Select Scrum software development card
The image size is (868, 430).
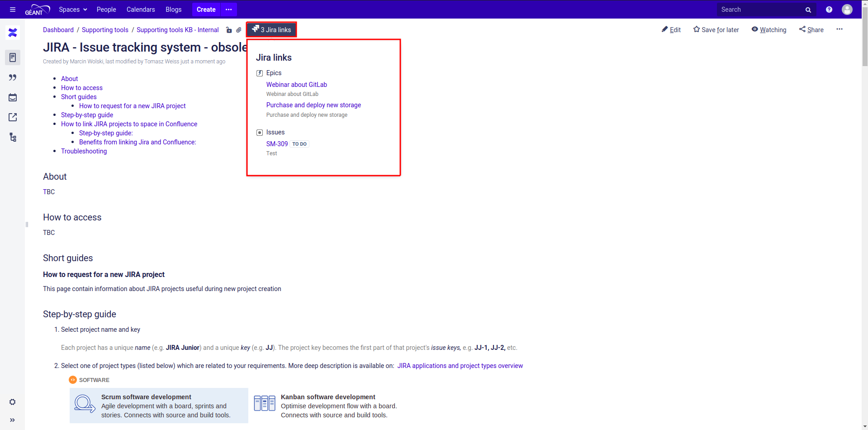[x=159, y=406]
